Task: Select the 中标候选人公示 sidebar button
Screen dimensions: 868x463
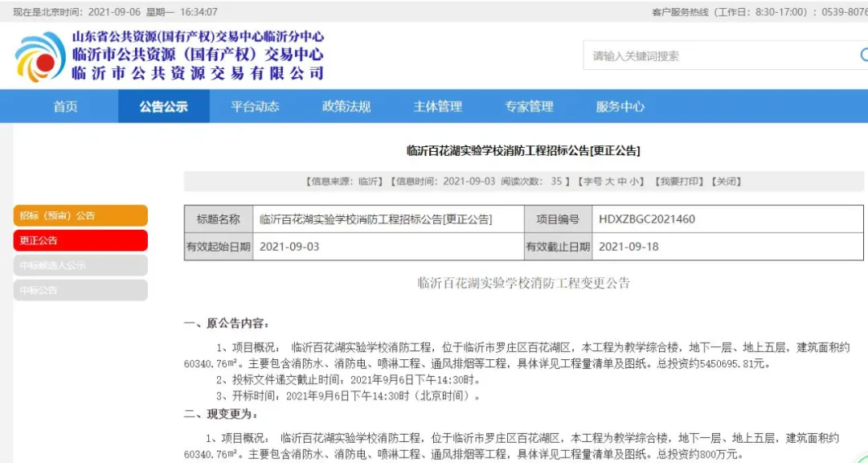Action: 81,265
